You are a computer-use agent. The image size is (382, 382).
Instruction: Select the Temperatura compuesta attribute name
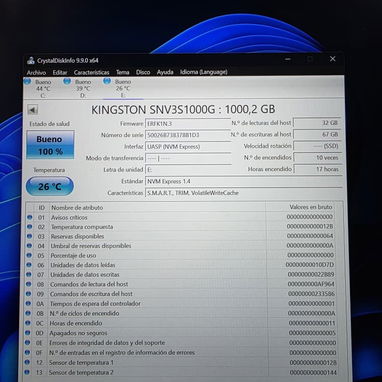82,227
